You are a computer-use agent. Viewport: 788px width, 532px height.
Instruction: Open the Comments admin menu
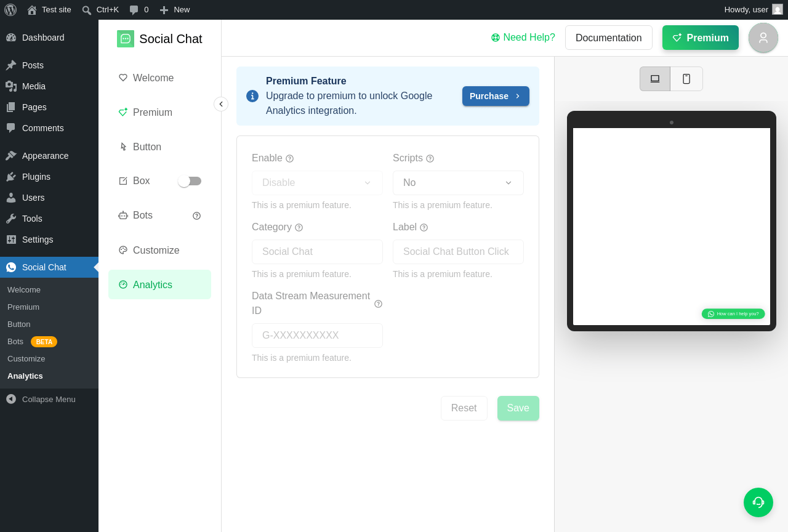pos(49,128)
